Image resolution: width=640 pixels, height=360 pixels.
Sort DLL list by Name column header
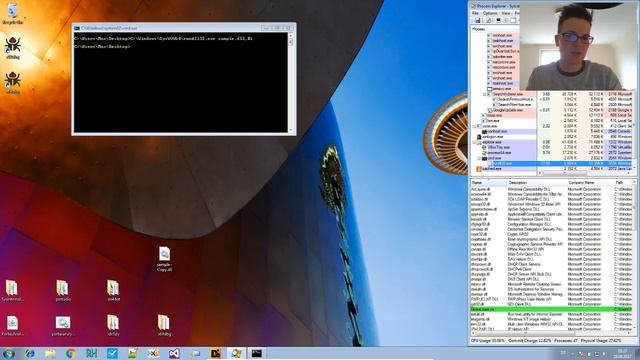coord(488,182)
